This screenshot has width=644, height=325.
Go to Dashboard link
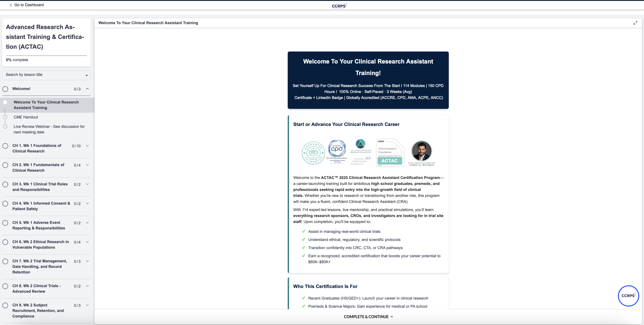coord(29,5)
